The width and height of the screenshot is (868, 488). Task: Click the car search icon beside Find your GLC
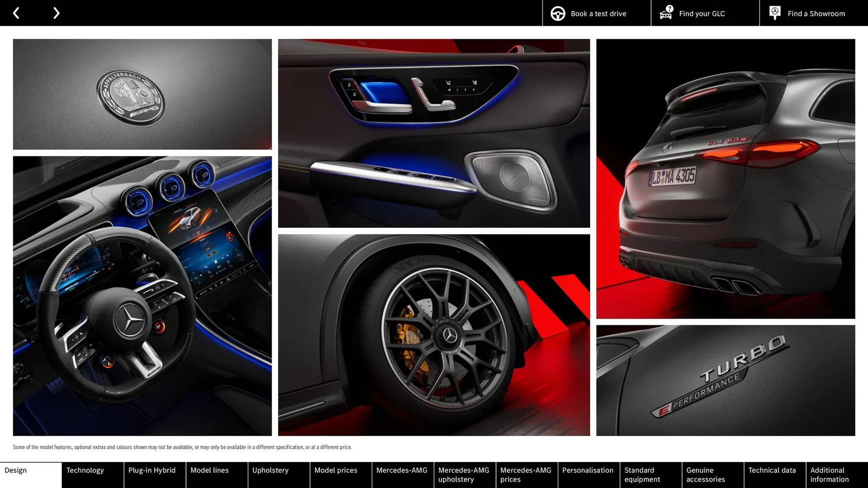click(665, 14)
